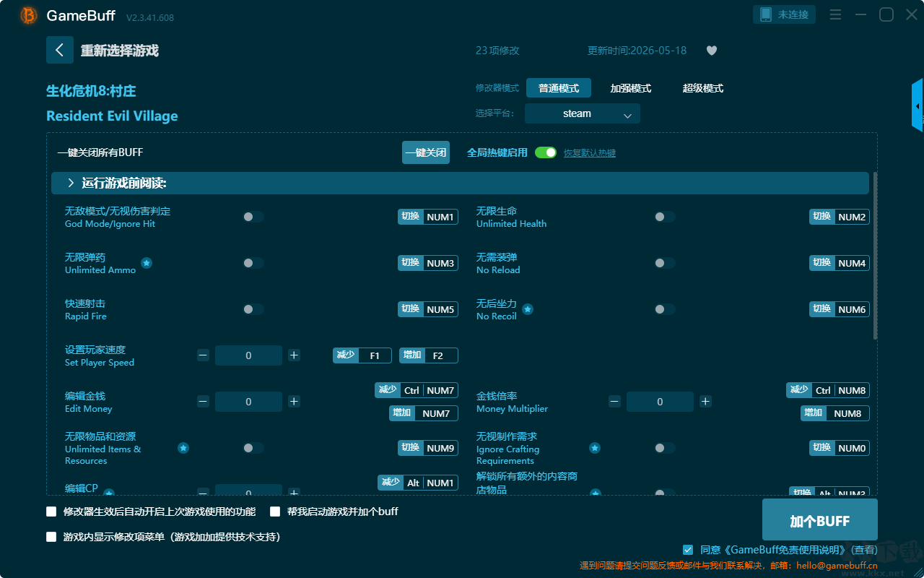Image resolution: width=924 pixels, height=578 pixels.
Task: Click minus button for Edit Money
Action: [204, 402]
